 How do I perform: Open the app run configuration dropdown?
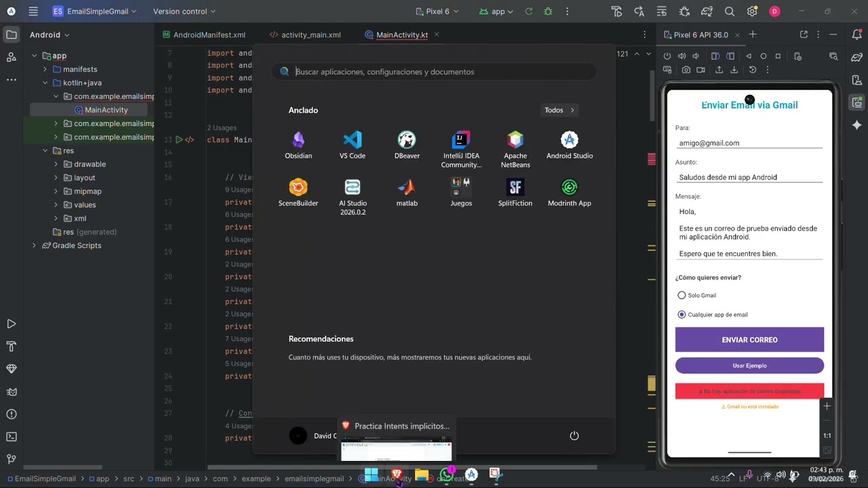(496, 12)
